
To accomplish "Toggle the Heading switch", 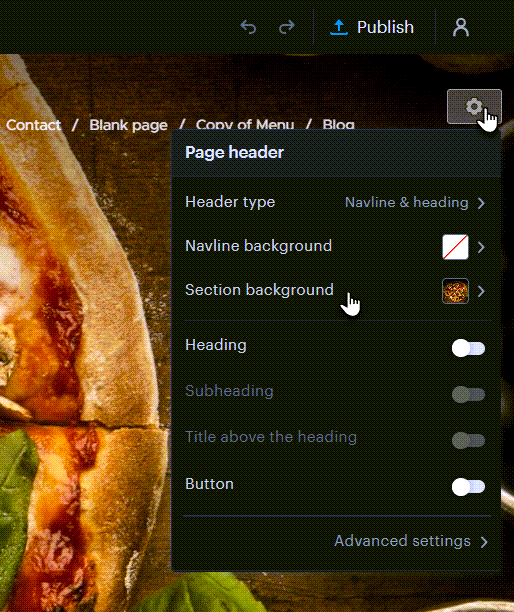I will [x=468, y=348].
